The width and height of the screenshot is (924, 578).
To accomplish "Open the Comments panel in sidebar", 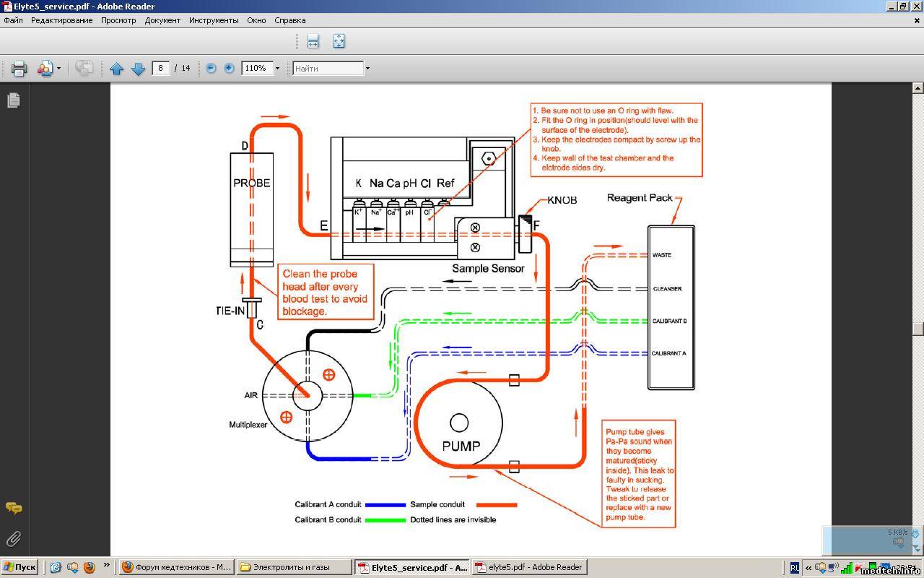I will (13, 508).
